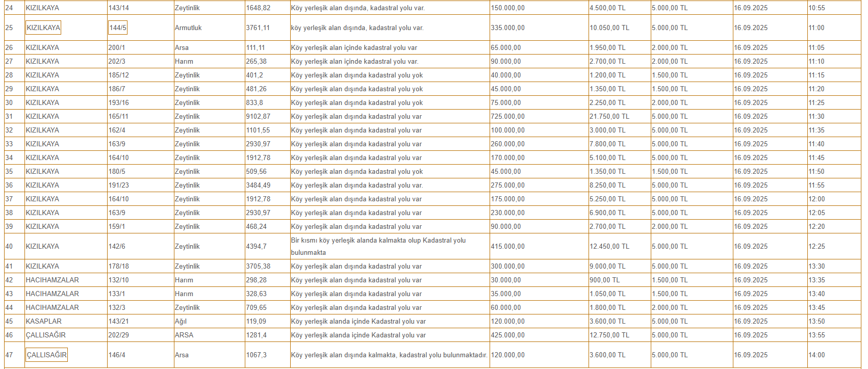The image size is (868, 369).
Task: Select area 1101,55
Action: click(258, 130)
